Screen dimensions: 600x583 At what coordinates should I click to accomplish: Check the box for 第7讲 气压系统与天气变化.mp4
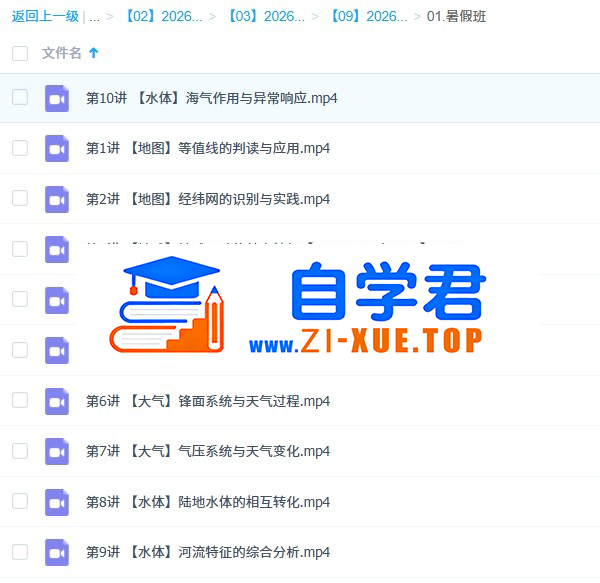[x=20, y=451]
